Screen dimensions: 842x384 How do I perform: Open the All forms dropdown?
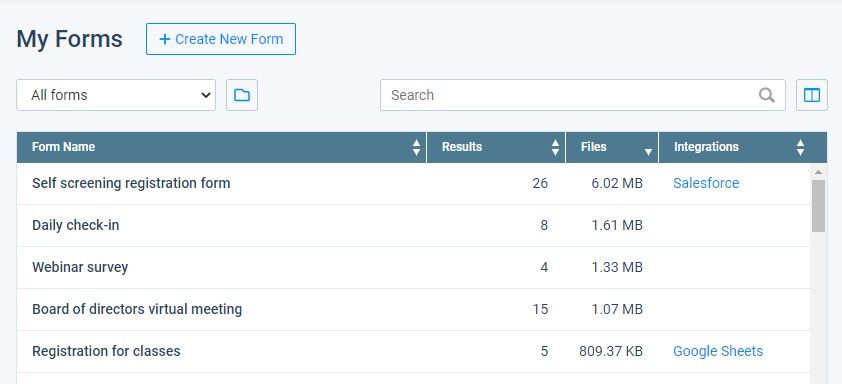click(116, 95)
